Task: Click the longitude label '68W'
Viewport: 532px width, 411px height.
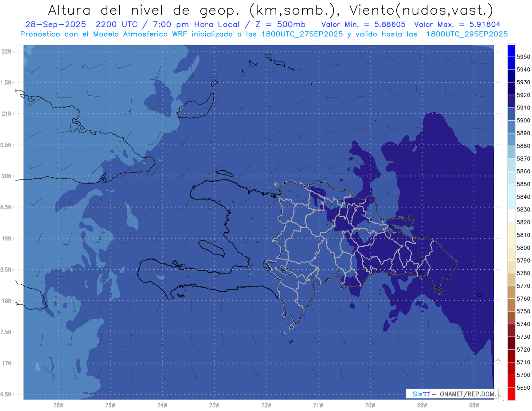Action: pyautogui.click(x=474, y=405)
